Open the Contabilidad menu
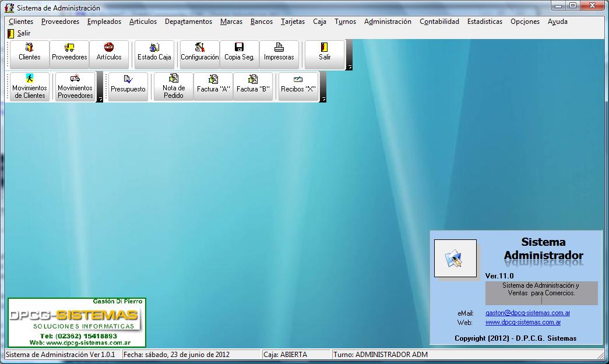This screenshot has width=609, height=364. coord(439,22)
